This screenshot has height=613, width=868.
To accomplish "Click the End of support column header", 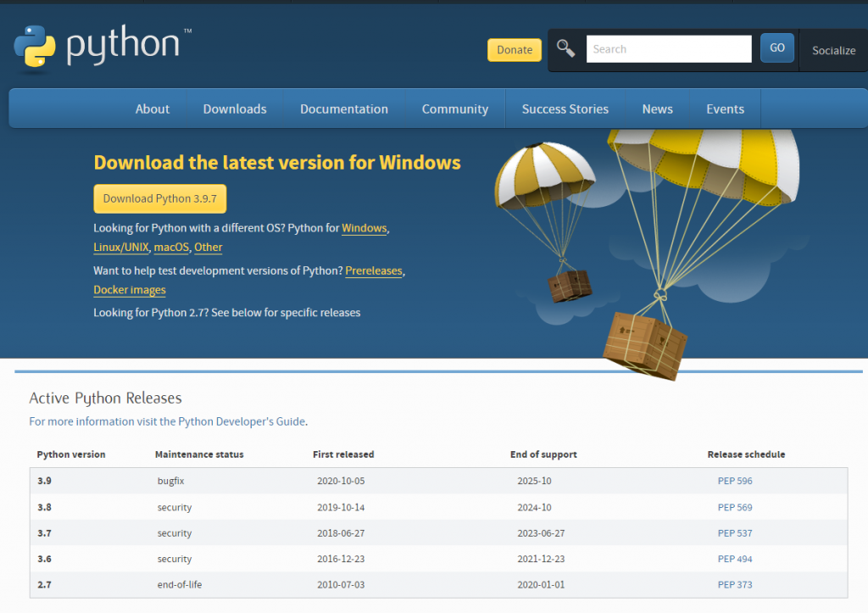I will coord(543,454).
